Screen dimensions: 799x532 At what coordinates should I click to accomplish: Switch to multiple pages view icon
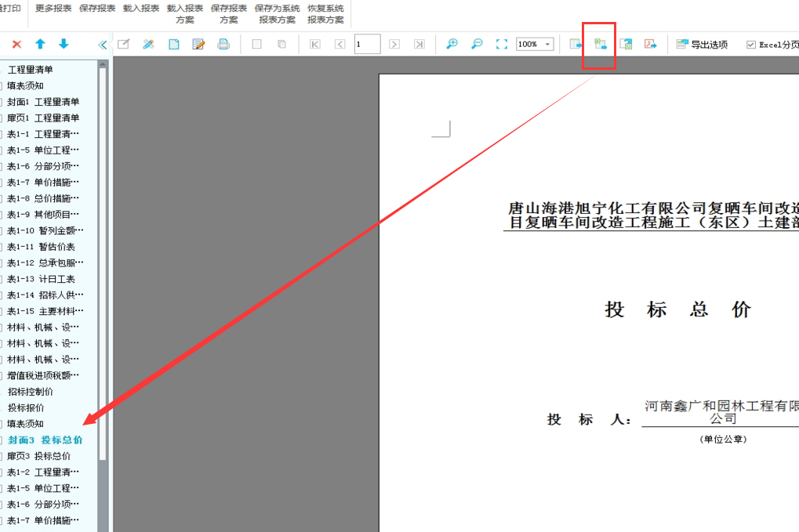point(281,45)
